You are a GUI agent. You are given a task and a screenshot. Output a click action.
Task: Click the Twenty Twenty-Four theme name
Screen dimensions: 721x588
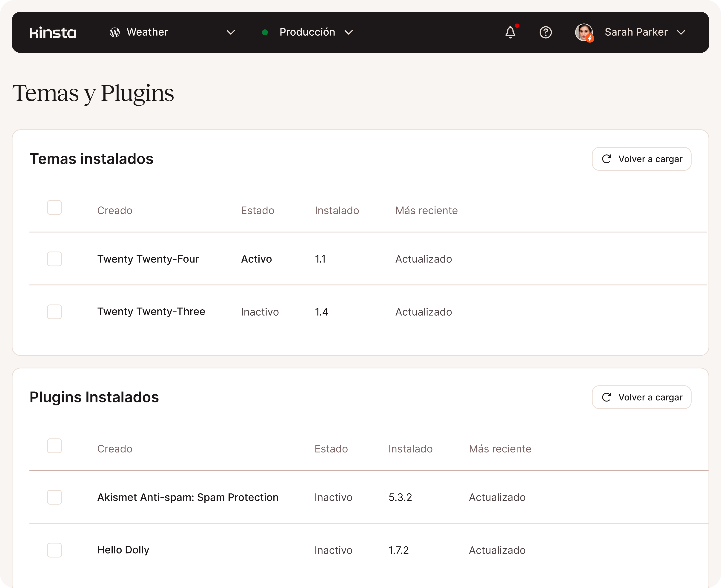click(x=148, y=259)
